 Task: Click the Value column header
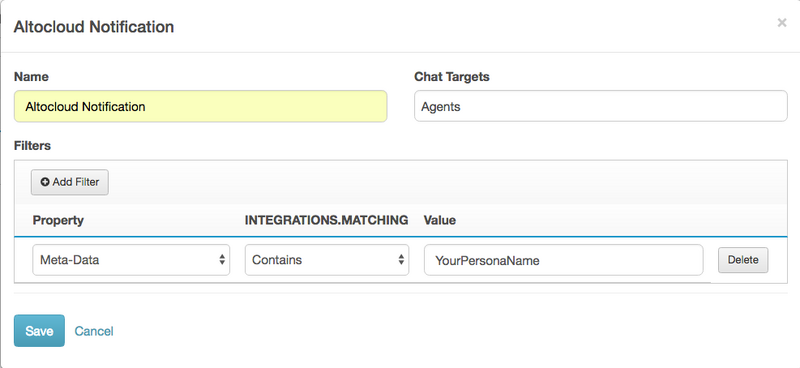[x=440, y=220]
